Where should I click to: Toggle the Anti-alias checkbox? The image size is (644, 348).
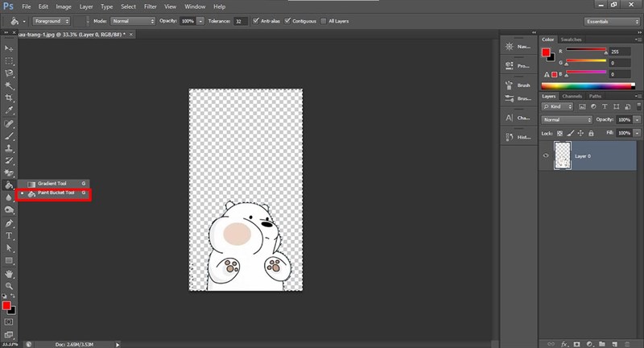point(256,21)
